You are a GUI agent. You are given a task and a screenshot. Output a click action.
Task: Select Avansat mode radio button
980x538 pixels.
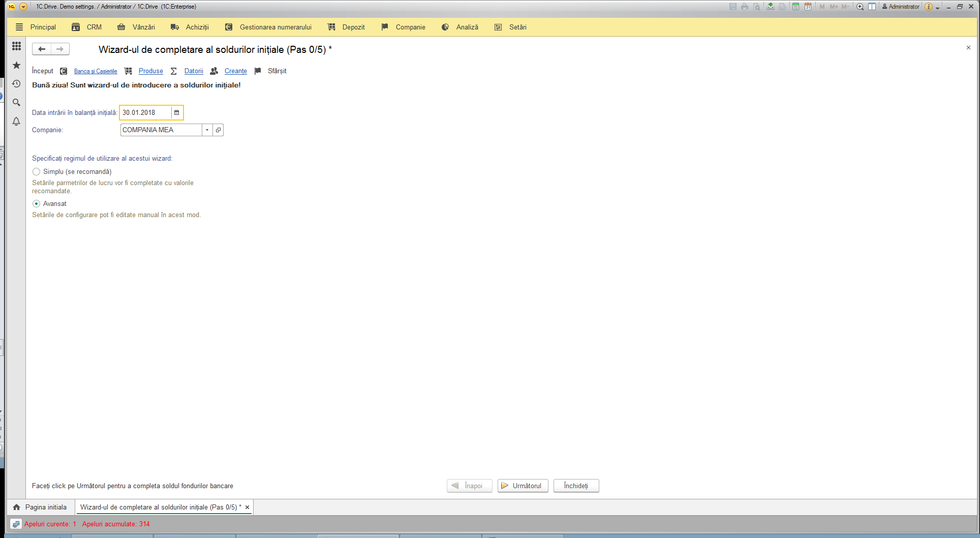coord(37,204)
